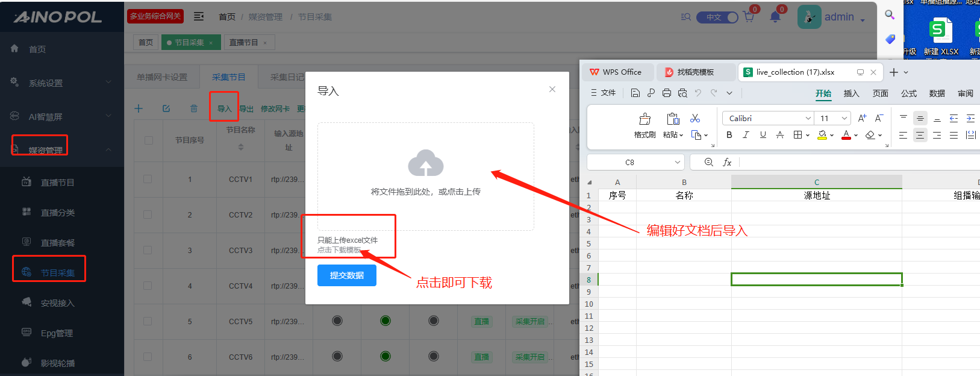Click the 点击下载模板 download template link
The image size is (980, 376).
click(x=339, y=250)
